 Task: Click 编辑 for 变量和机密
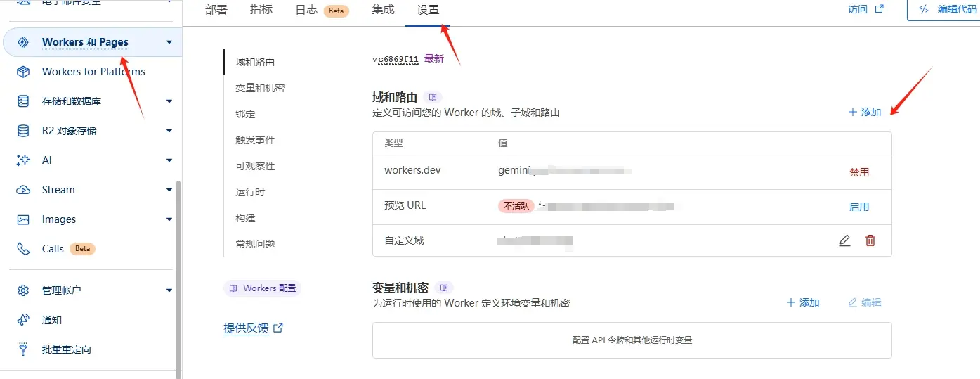[x=864, y=302]
